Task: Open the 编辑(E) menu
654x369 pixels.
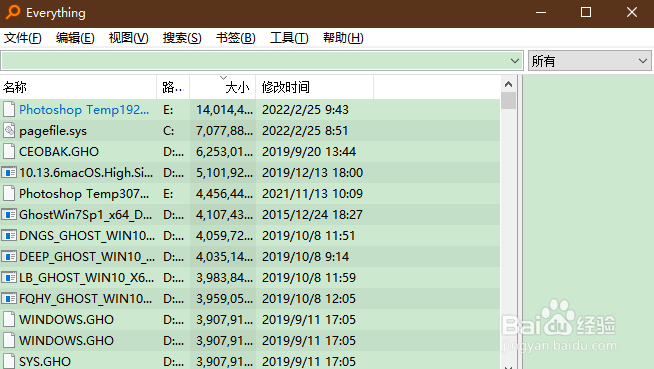Action: tap(75, 38)
